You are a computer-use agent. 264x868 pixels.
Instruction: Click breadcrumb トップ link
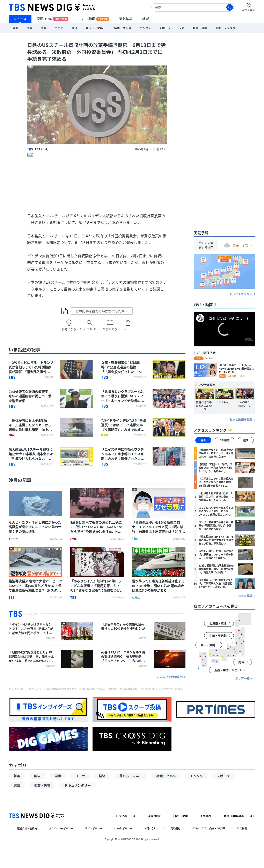tap(12, 689)
